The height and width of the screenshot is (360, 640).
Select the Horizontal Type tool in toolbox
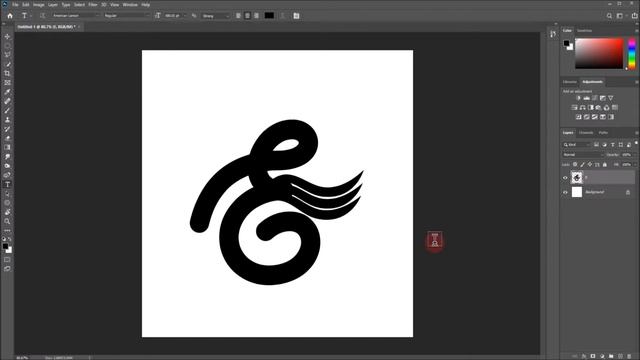(x=7, y=184)
